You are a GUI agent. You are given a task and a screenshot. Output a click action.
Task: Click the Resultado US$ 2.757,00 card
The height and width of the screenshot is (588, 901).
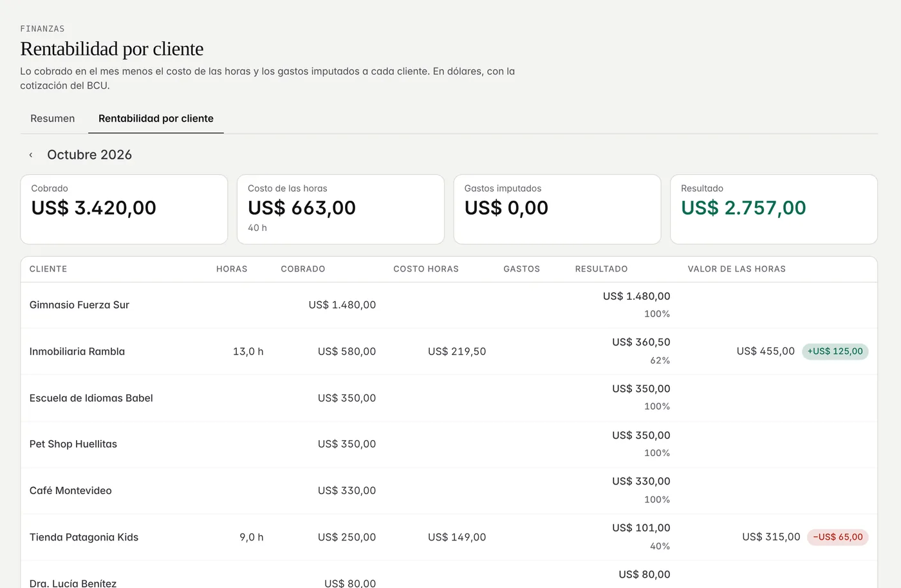click(774, 209)
